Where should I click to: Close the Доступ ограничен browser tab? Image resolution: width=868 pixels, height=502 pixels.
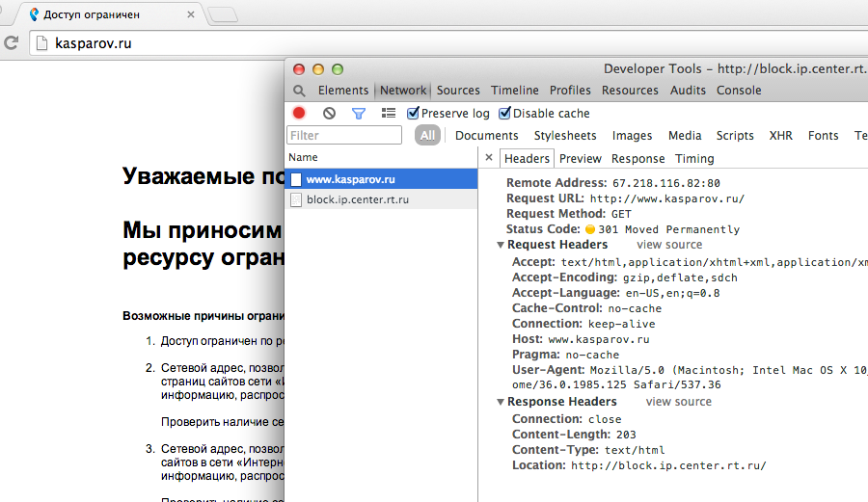tap(191, 14)
